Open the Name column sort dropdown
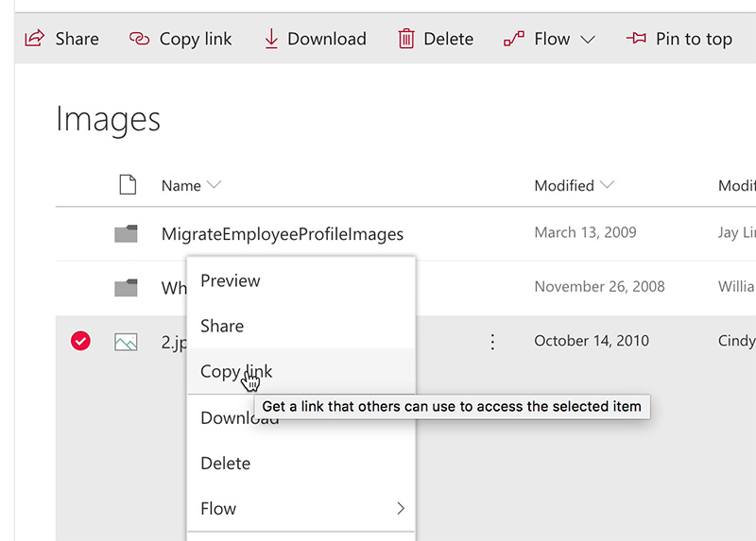 tap(214, 185)
